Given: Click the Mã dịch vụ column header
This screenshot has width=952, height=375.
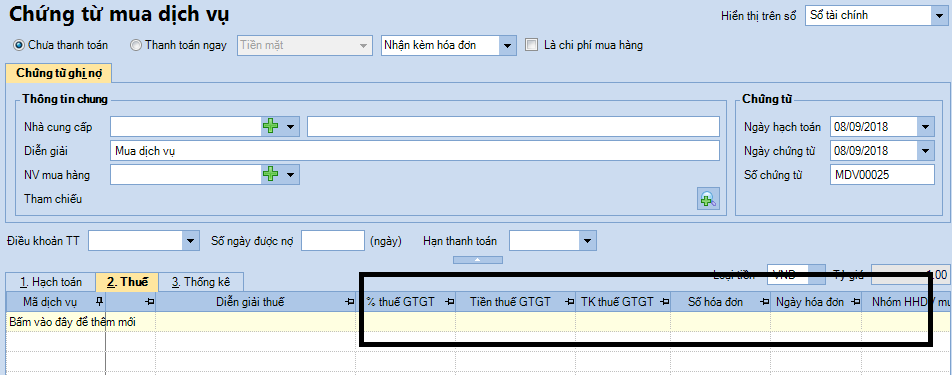Looking at the screenshot, I should [56, 302].
